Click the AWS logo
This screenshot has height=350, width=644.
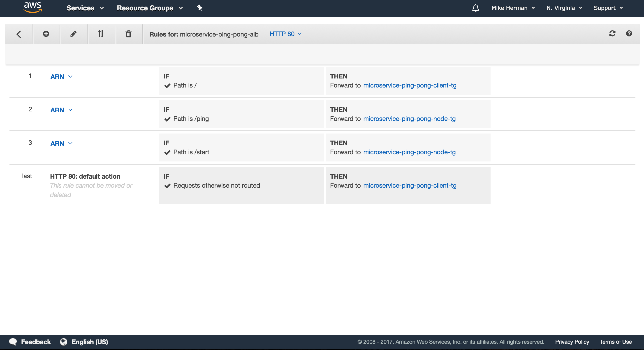coord(32,7)
